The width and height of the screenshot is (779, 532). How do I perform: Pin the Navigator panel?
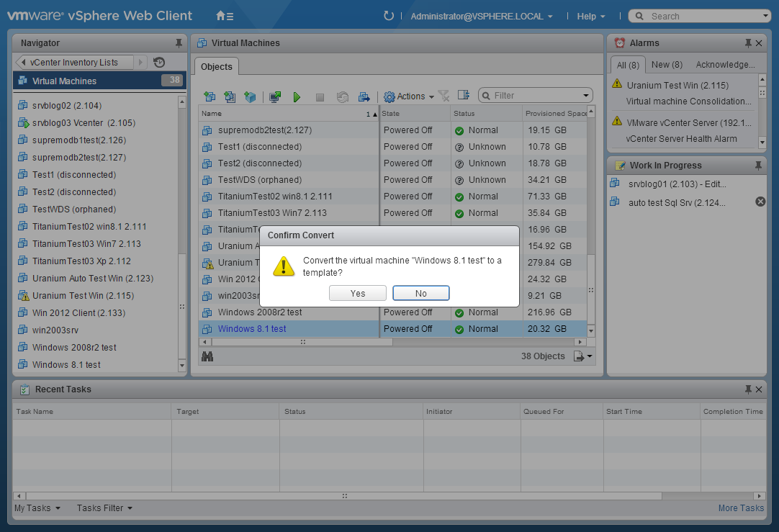click(x=179, y=43)
